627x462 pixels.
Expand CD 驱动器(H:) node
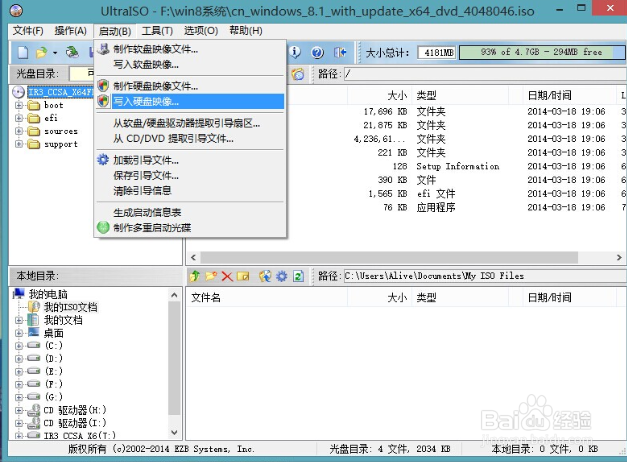click(x=18, y=410)
